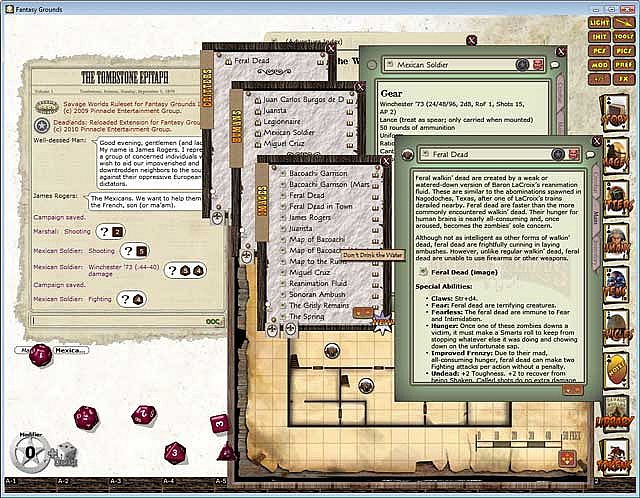The image size is (640, 498).
Task: Open the Notes card in sidebar
Action: tap(616, 371)
